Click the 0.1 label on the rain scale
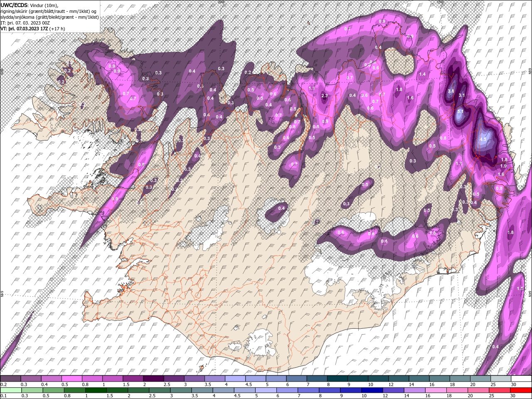Screen dimensions: 532x399 pyautogui.click(x=3, y=396)
